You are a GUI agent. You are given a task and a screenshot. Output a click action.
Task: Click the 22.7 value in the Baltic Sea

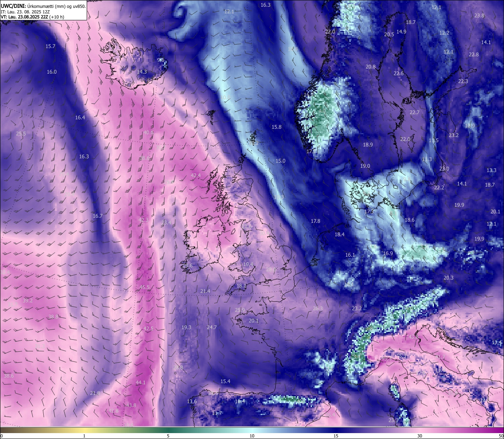[415, 112]
